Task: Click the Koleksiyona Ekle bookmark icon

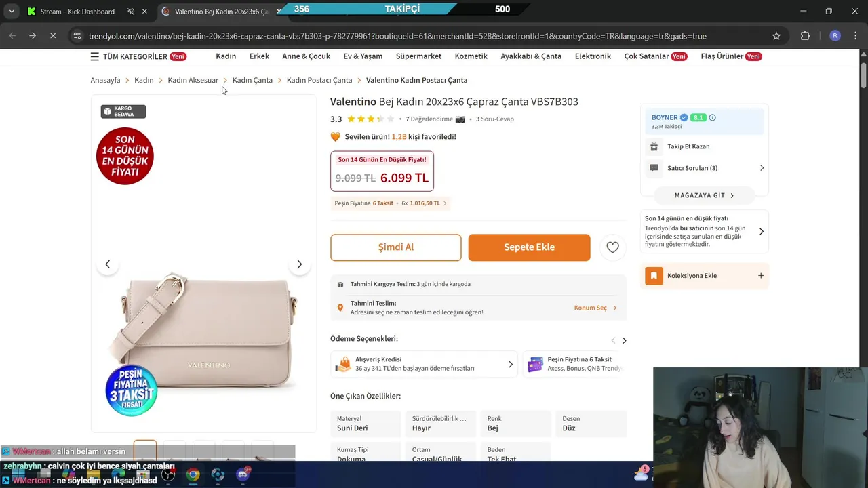Action: (654, 276)
